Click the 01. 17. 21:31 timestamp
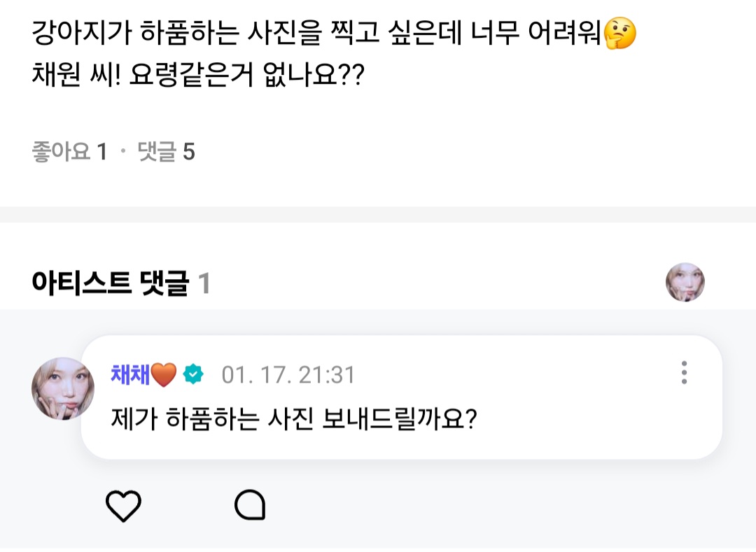This screenshot has height=552, width=756. [x=288, y=376]
